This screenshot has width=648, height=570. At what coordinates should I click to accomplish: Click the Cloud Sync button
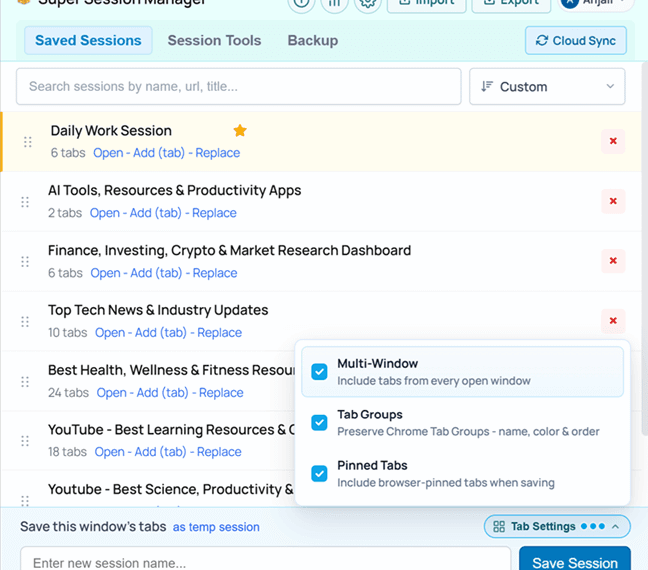(x=576, y=41)
